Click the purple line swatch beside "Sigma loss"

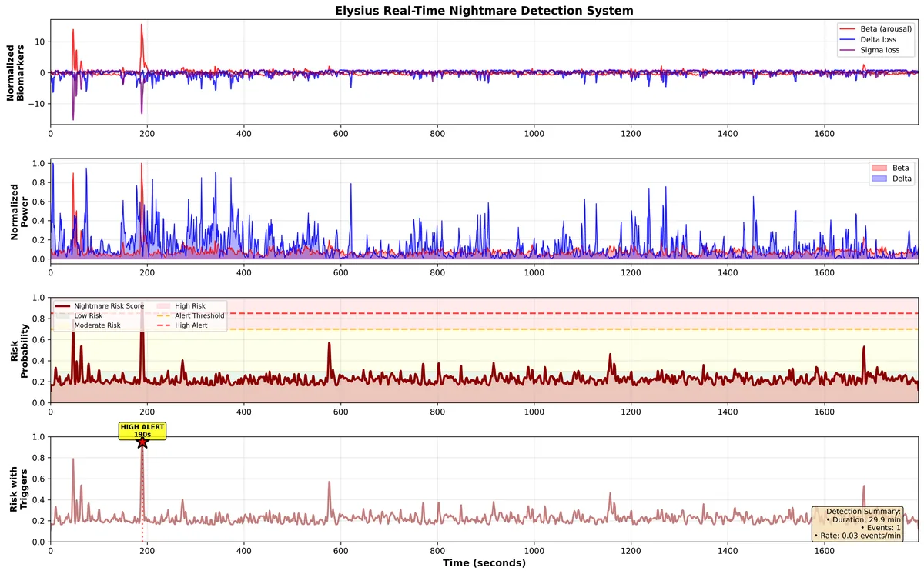click(x=849, y=50)
